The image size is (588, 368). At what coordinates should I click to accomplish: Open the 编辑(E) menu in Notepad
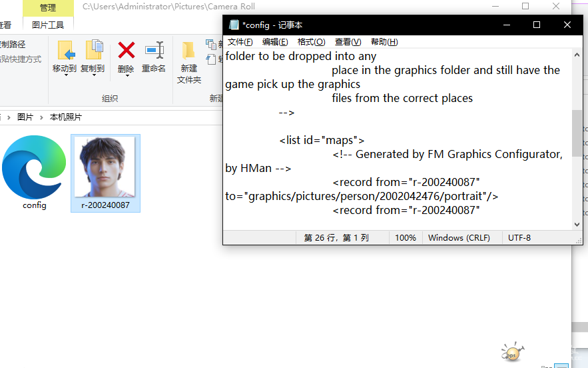click(275, 42)
